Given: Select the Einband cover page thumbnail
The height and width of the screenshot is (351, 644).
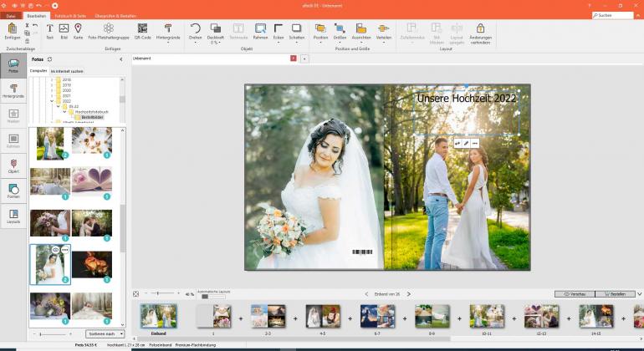Looking at the screenshot, I should pos(159,316).
